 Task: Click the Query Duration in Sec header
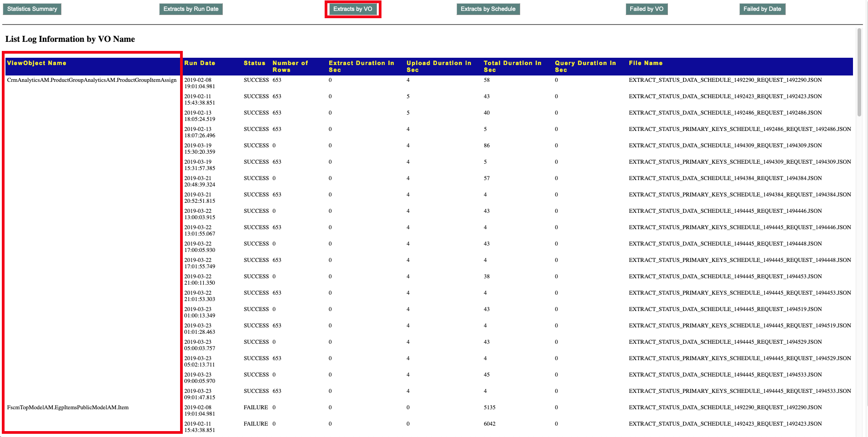[x=585, y=66]
